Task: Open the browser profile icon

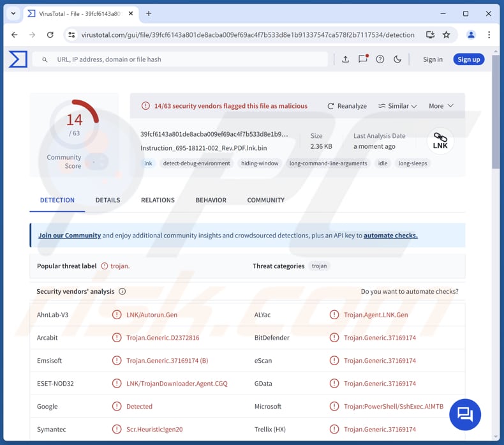Action: click(471, 34)
